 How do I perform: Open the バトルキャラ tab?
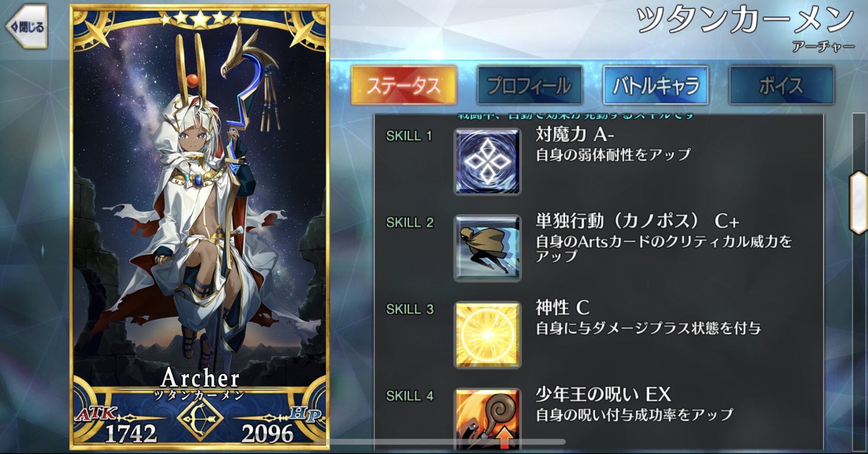656,85
